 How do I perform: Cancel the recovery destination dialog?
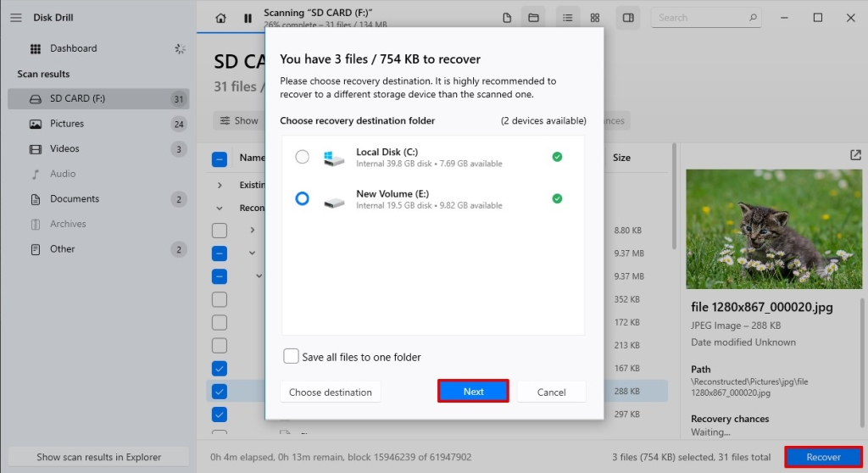click(x=551, y=392)
